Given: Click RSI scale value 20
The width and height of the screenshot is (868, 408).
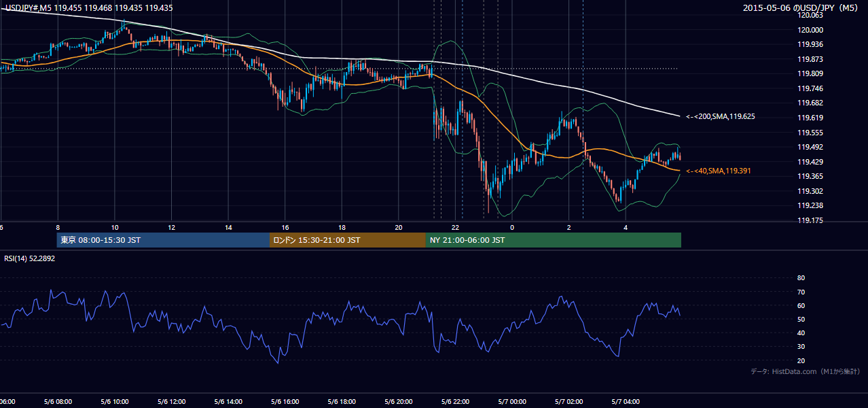Looking at the screenshot, I should (x=801, y=360).
